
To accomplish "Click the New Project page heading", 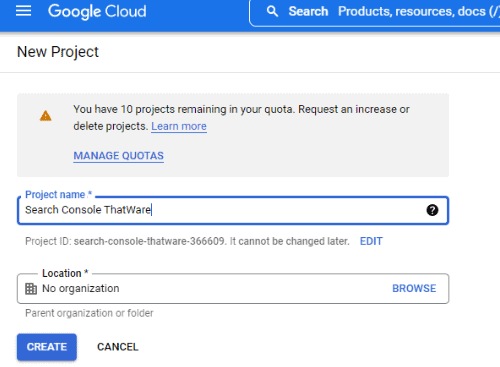I will coord(58,52).
